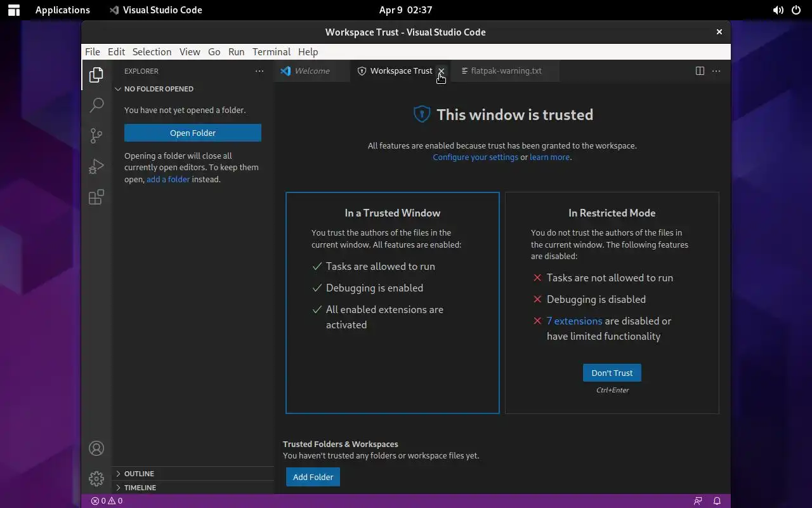
Task: Click the Apr 9 02:37 clock
Action: [405, 10]
